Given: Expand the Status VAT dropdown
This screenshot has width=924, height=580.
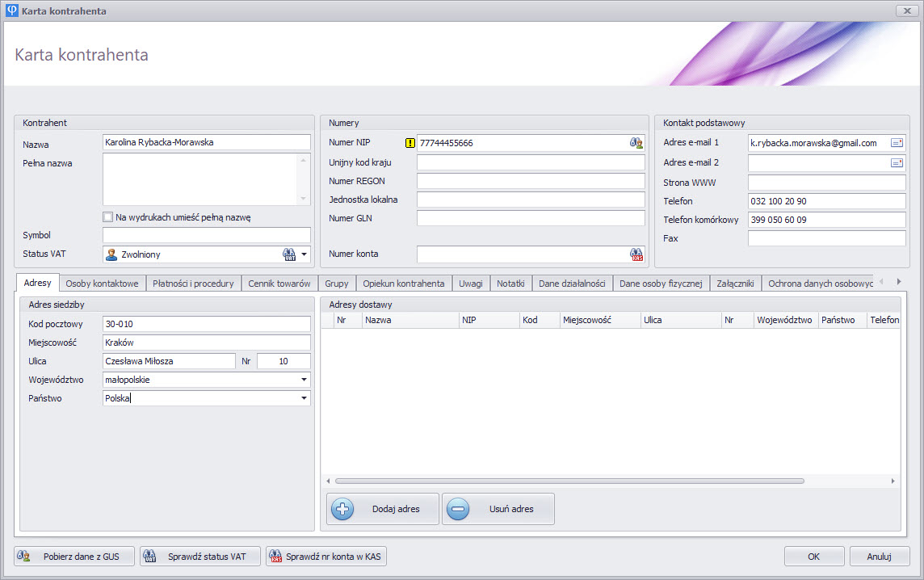Looking at the screenshot, I should point(304,254).
